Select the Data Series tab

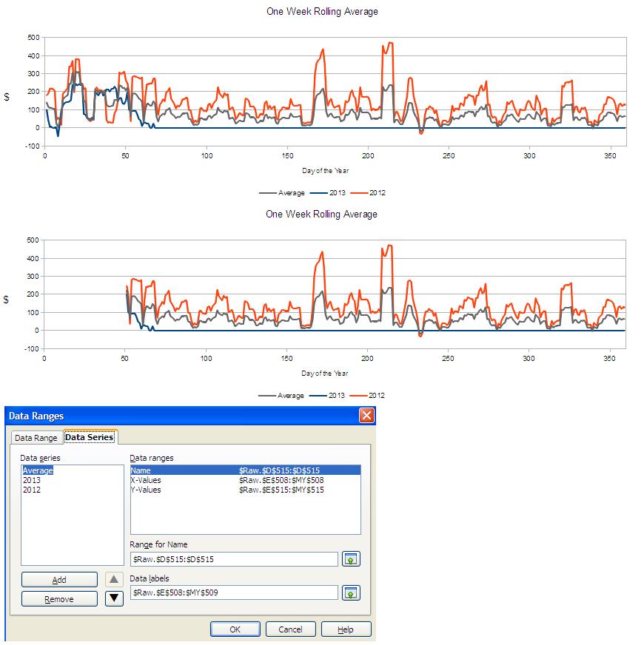pyautogui.click(x=90, y=437)
